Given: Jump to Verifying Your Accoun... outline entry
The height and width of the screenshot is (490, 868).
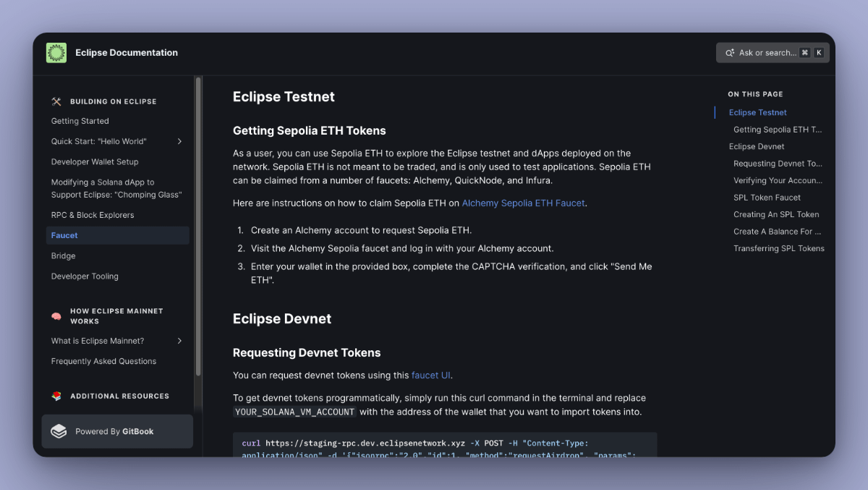Looking at the screenshot, I should (x=778, y=180).
